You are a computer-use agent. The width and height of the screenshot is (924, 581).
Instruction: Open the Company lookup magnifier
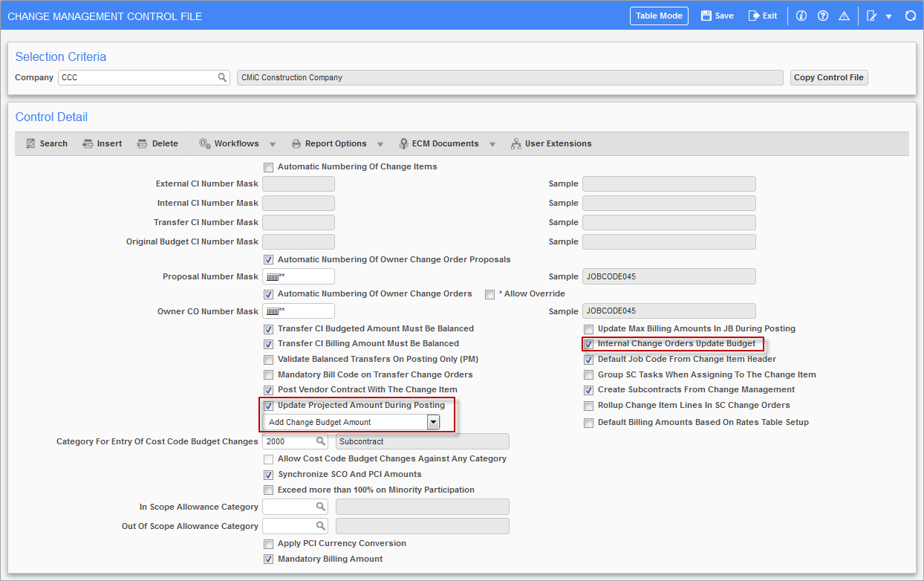pyautogui.click(x=222, y=77)
